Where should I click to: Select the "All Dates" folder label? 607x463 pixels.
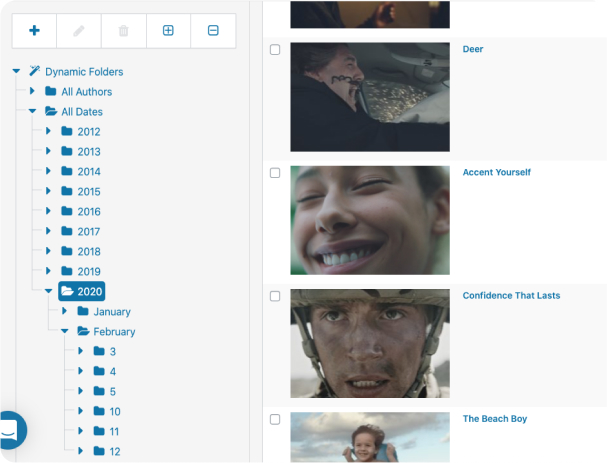coord(82,112)
